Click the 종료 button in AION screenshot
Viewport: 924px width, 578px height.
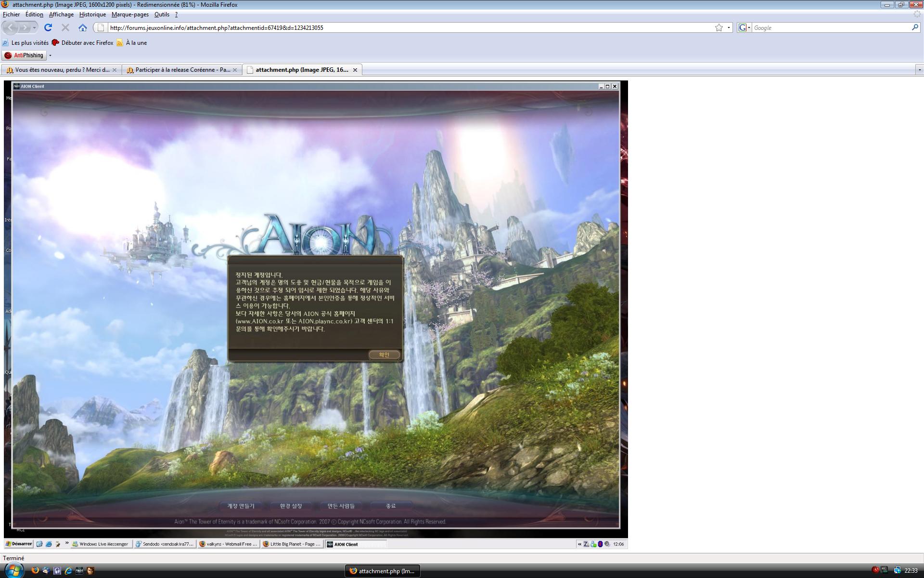[x=391, y=506]
